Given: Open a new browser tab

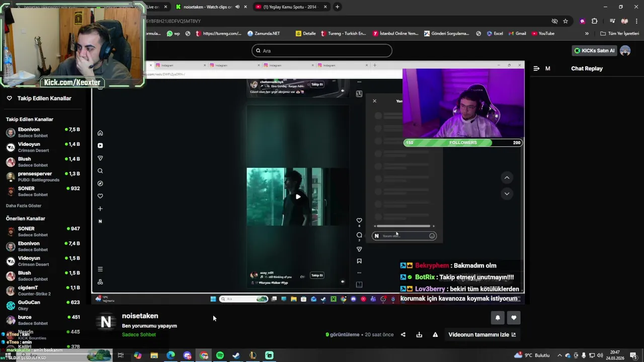Looking at the screenshot, I should pos(337,7).
